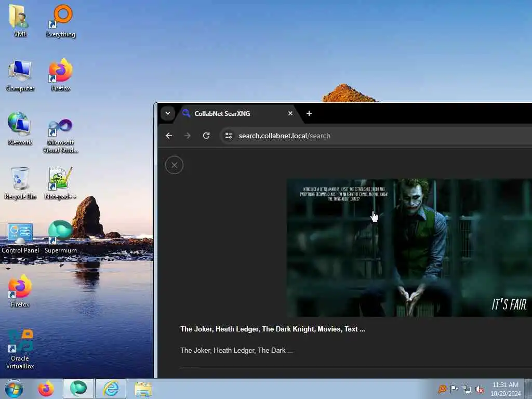Viewport: 532px width, 399px height.
Task: Launch the Everything search shortcut
Action: pyautogui.click(x=60, y=20)
